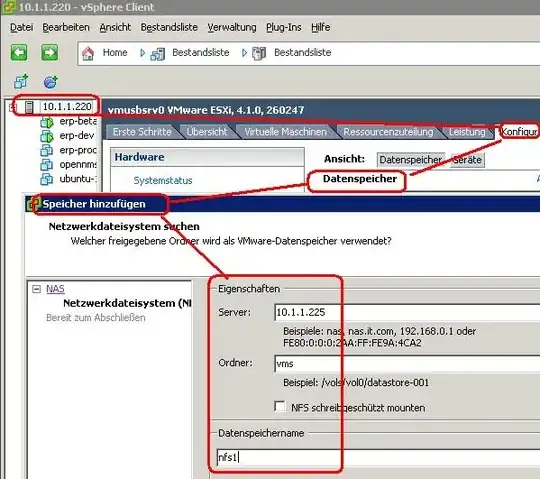Click the Home house icon
The image size is (540, 479).
88,53
